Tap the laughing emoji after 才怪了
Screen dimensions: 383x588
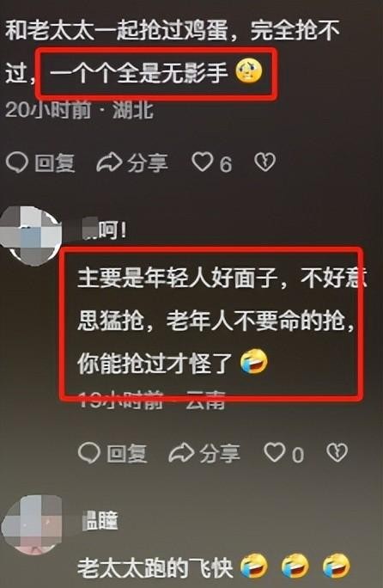click(x=254, y=362)
